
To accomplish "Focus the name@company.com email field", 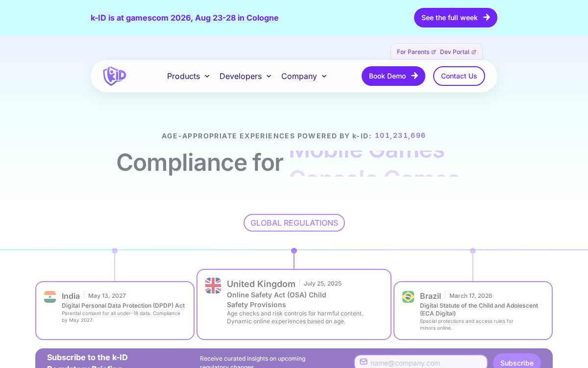I will (421, 362).
